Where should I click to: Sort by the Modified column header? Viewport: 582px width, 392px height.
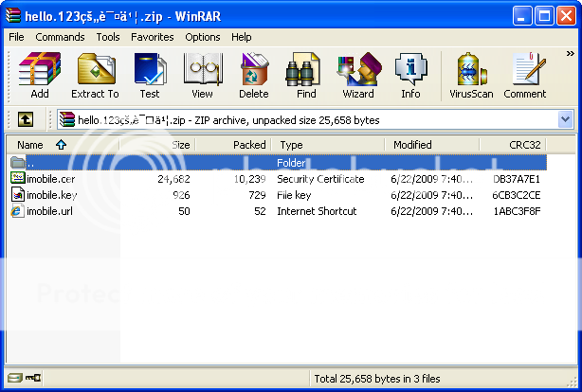pyautogui.click(x=413, y=145)
